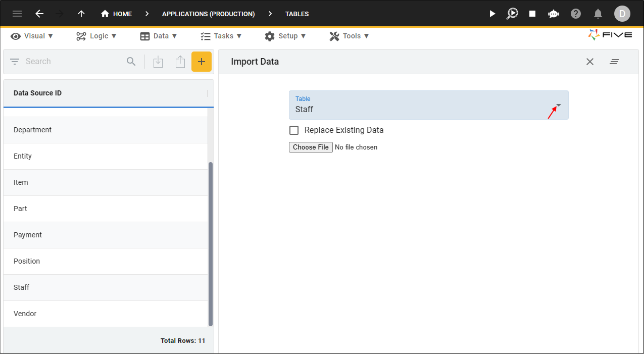Click the HOME breadcrumb
This screenshot has width=644, height=354.
pyautogui.click(x=116, y=14)
